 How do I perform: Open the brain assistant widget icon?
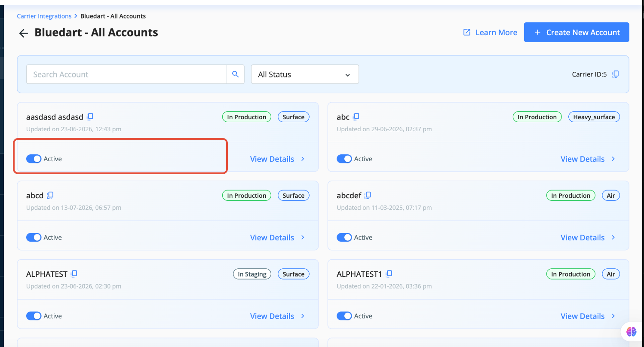click(x=631, y=332)
